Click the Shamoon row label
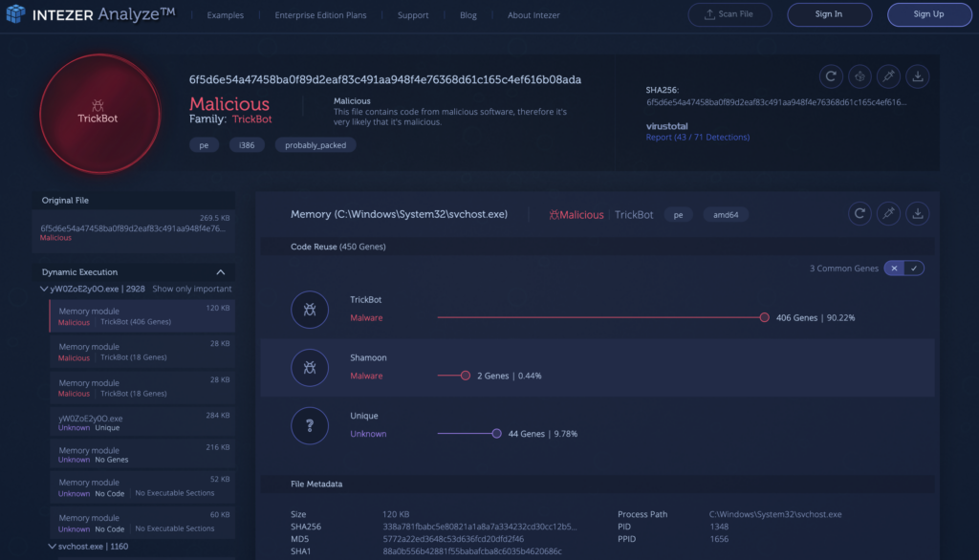This screenshot has height=560, width=979. (x=368, y=357)
